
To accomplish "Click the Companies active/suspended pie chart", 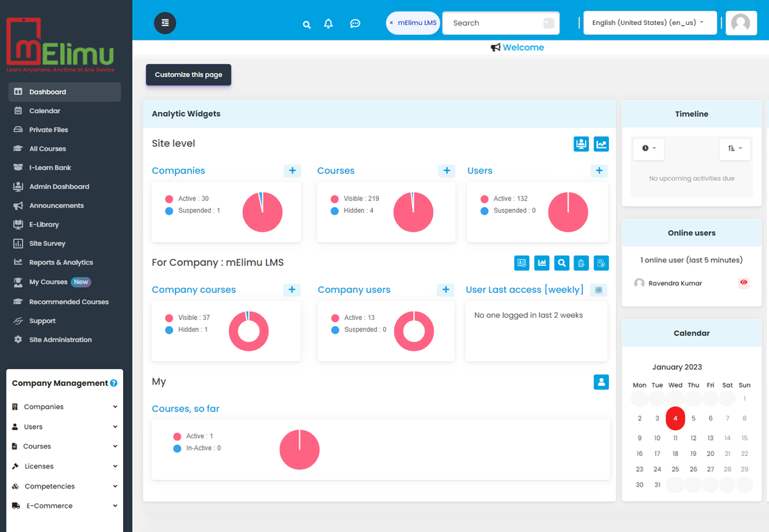I will pyautogui.click(x=262, y=212).
